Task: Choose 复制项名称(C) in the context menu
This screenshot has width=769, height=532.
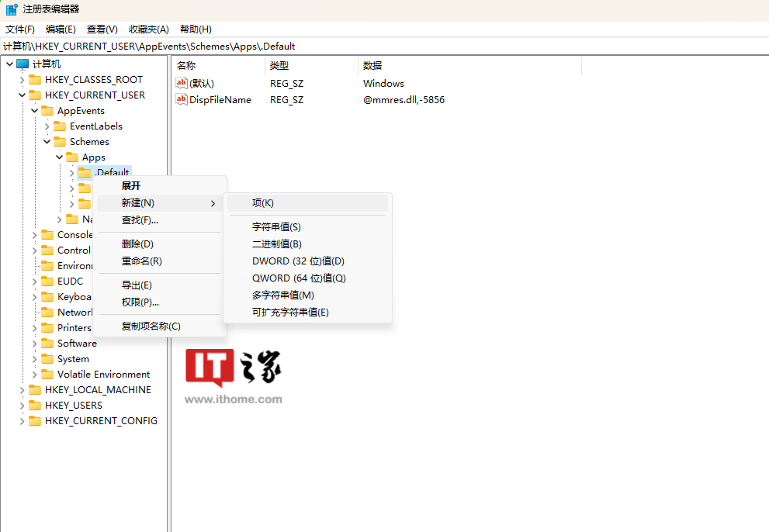Action: click(161, 326)
